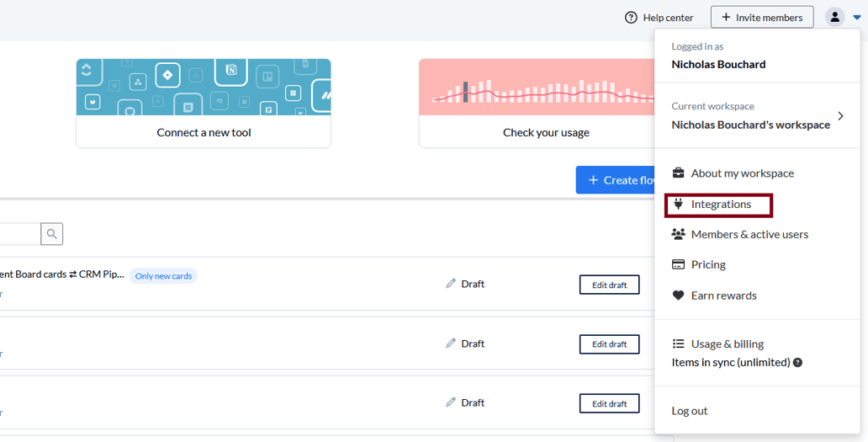Click the heart icon beside Earn rewards

click(679, 296)
